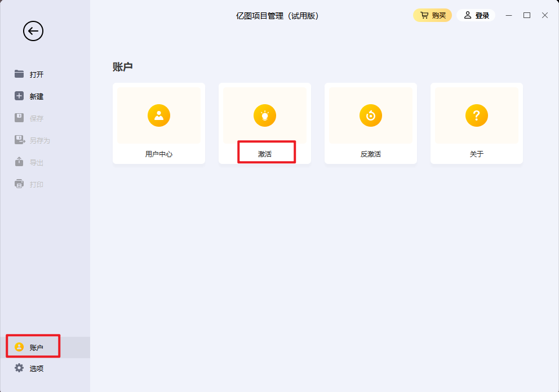Open the 关于 card label
Viewport: 559px width, 392px height.
tap(477, 154)
